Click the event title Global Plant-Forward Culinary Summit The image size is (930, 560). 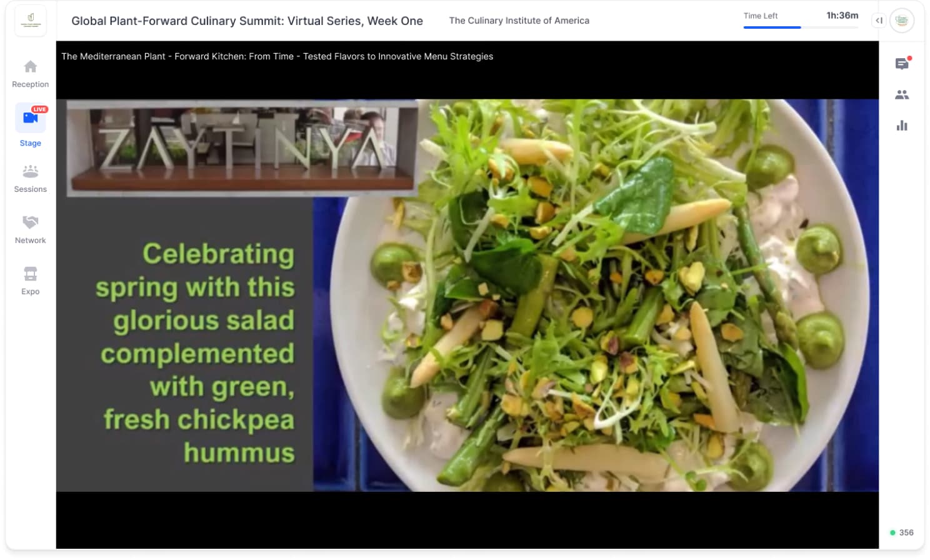coord(247,21)
